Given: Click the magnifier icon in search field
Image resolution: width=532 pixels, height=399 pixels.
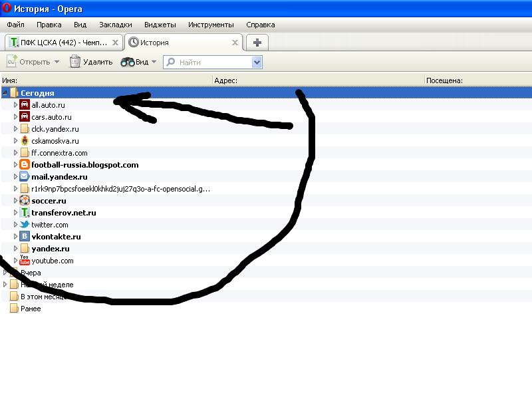Looking at the screenshot, I should 170,62.
